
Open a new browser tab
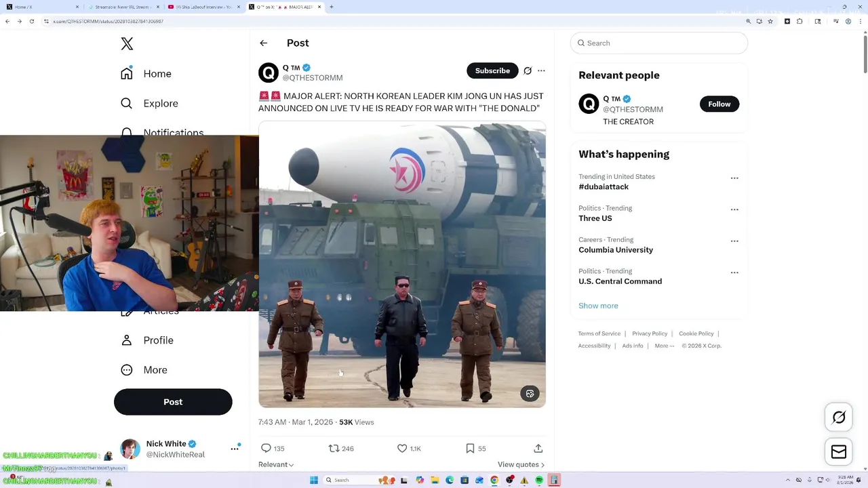(x=332, y=7)
